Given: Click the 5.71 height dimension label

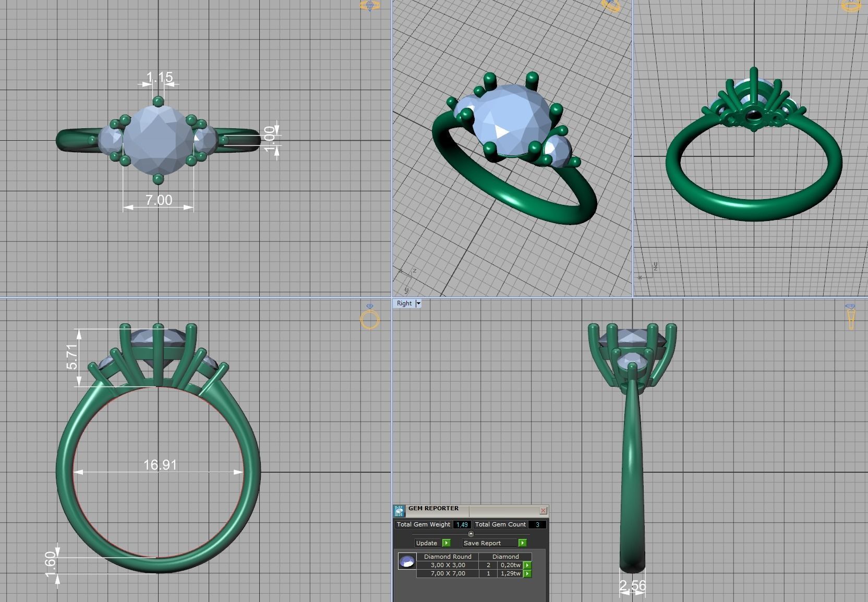Looking at the screenshot, I should [73, 357].
